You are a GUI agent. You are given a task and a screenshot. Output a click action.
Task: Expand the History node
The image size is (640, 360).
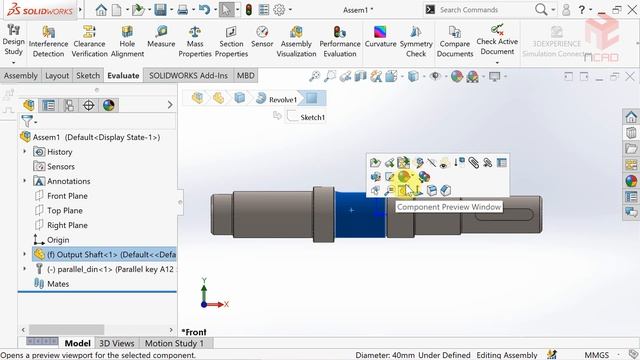24,151
